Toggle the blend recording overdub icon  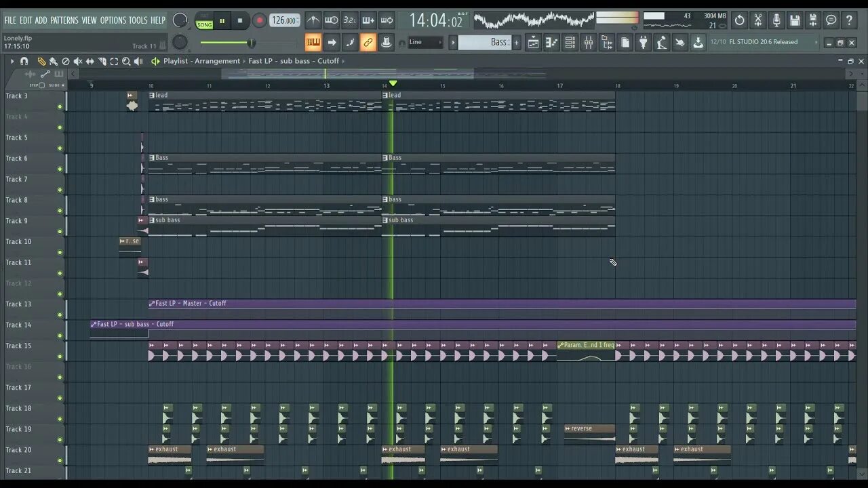(x=368, y=20)
